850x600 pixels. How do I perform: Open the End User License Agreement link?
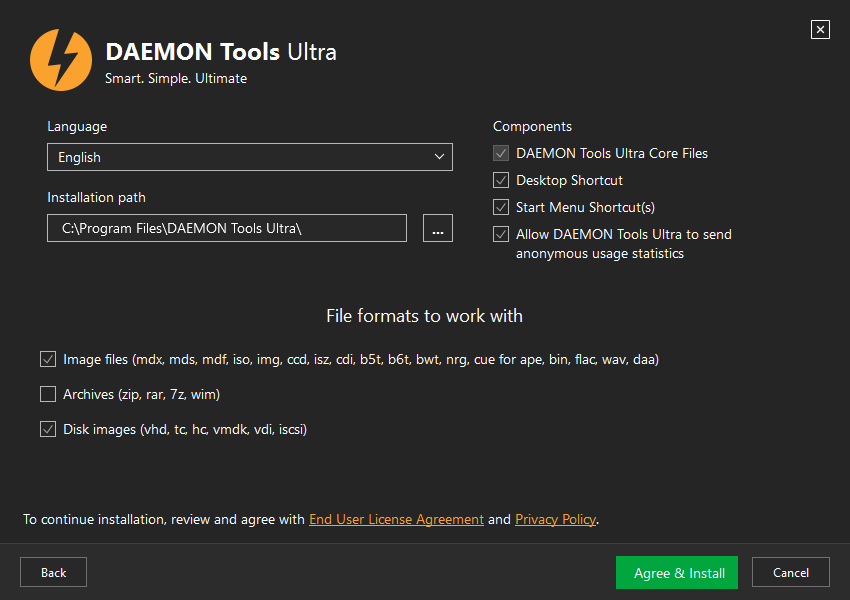coord(396,519)
